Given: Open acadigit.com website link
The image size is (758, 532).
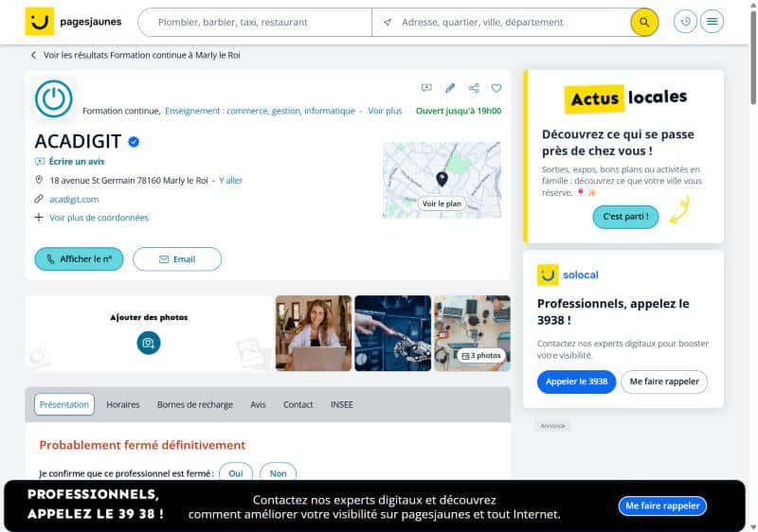Looking at the screenshot, I should 74,199.
